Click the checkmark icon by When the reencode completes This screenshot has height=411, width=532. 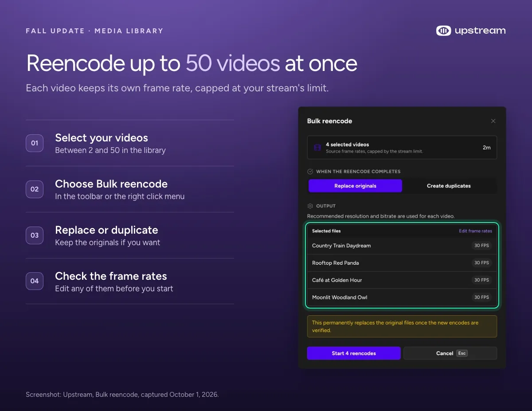point(310,172)
